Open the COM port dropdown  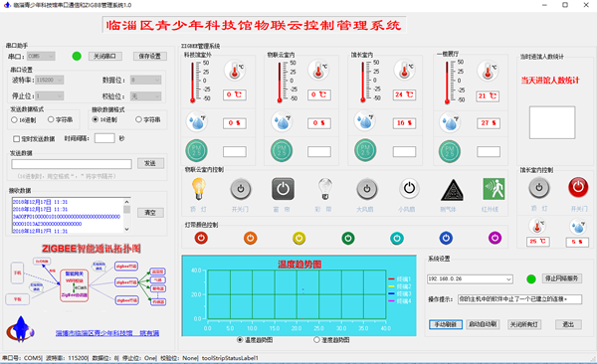point(41,57)
